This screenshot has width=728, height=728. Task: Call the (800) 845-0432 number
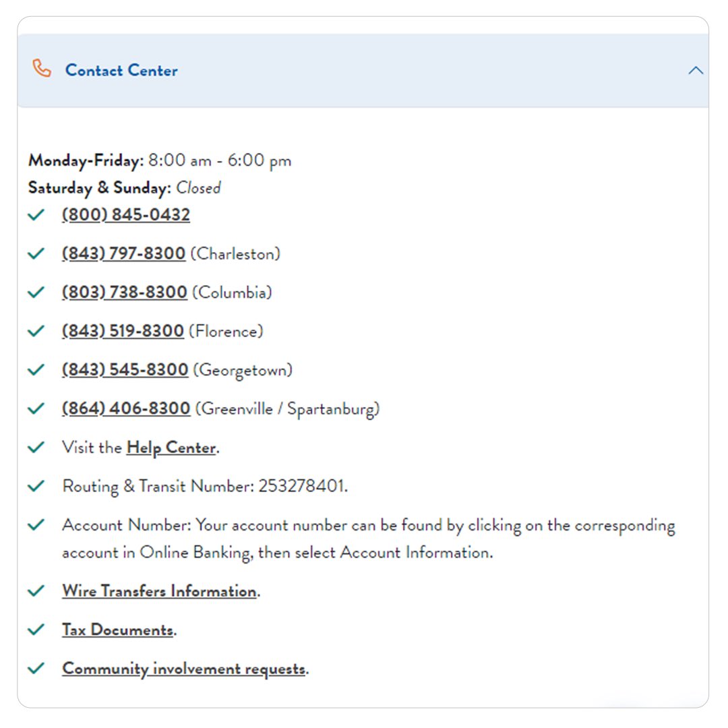click(125, 214)
